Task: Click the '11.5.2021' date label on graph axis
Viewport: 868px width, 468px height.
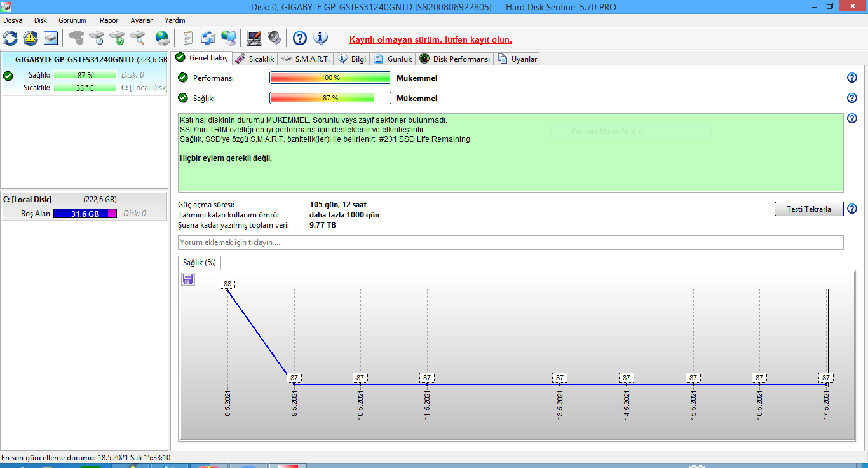Action: pyautogui.click(x=427, y=404)
